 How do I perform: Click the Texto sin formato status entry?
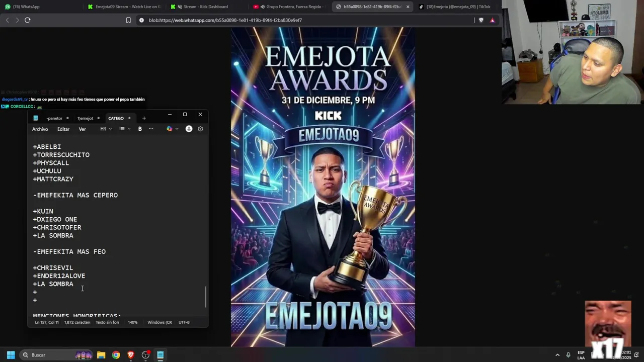[x=107, y=322]
